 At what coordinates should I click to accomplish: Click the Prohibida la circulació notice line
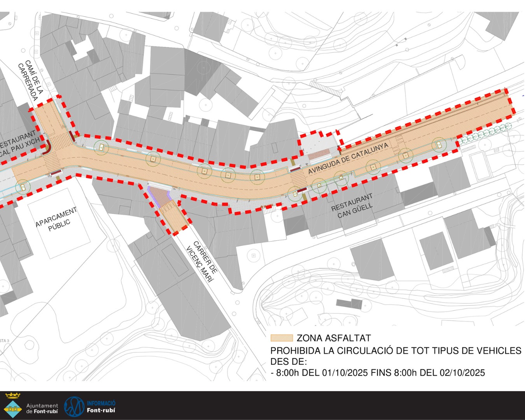[395, 350]
